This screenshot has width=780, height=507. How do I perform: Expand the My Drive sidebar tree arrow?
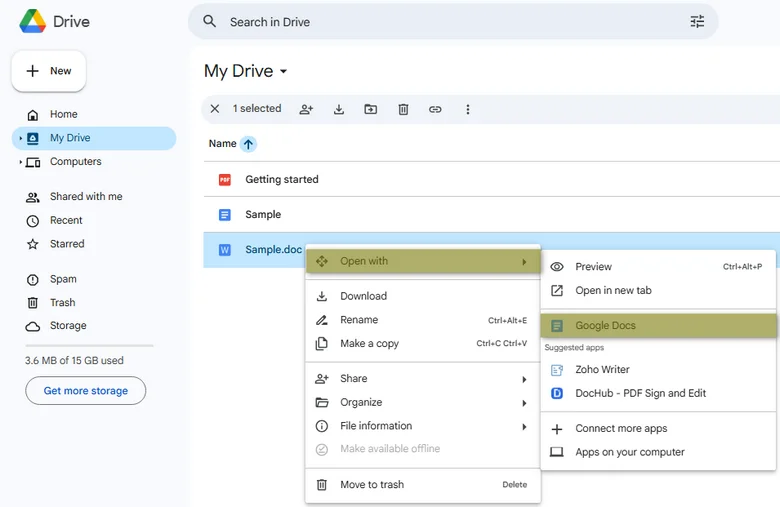click(20, 138)
